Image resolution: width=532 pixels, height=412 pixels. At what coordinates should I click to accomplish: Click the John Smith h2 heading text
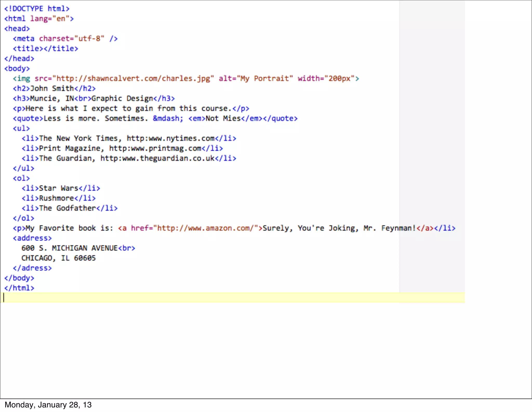[x=52, y=89]
